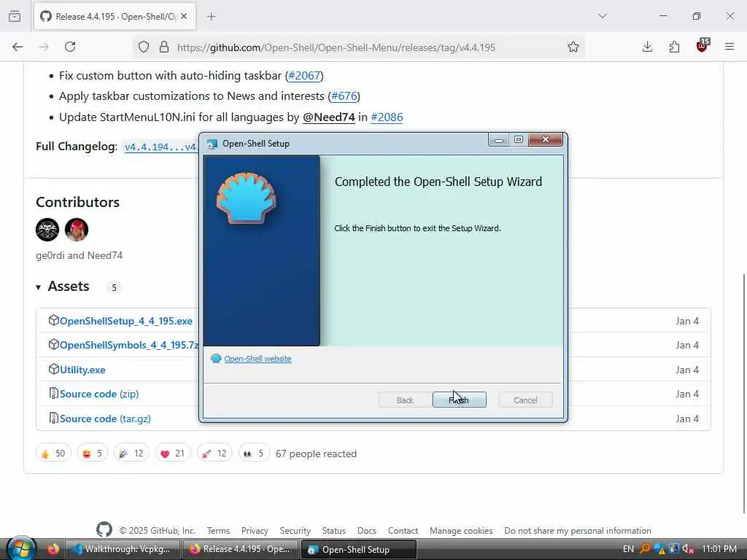Viewport: 747px width, 560px height.
Task: Click the 11:01 PM taskbar clock
Action: tap(719, 549)
